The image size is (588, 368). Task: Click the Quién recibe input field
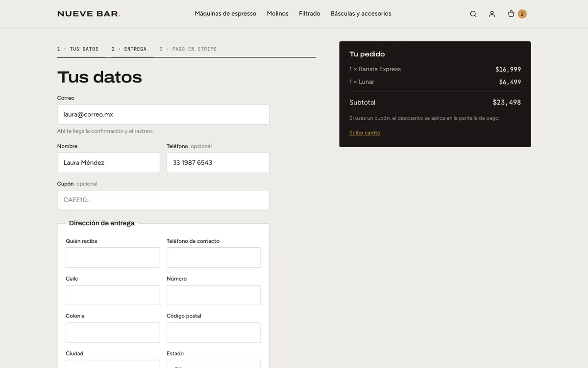[113, 258]
